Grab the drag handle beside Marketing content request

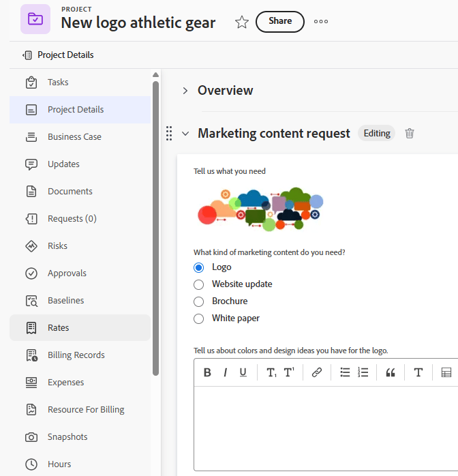(x=169, y=133)
